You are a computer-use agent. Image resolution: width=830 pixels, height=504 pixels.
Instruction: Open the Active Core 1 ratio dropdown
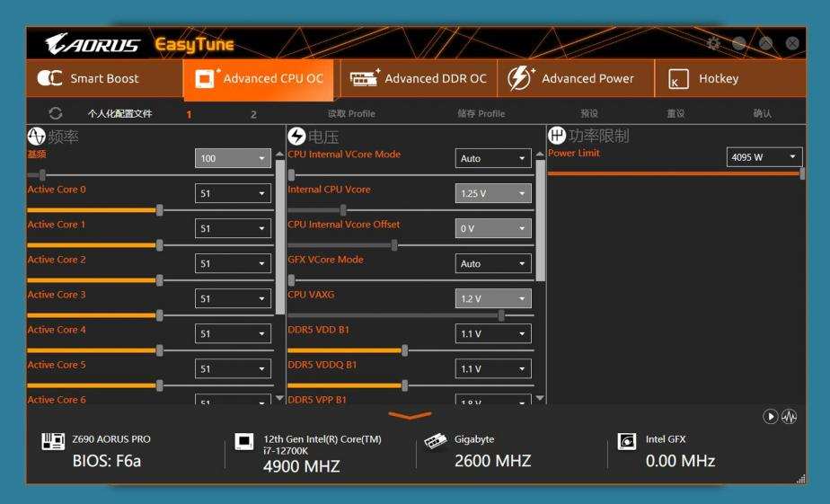tap(233, 228)
